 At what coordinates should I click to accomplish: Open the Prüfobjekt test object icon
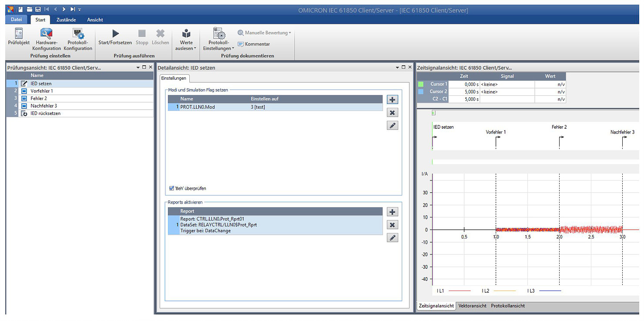pos(19,34)
